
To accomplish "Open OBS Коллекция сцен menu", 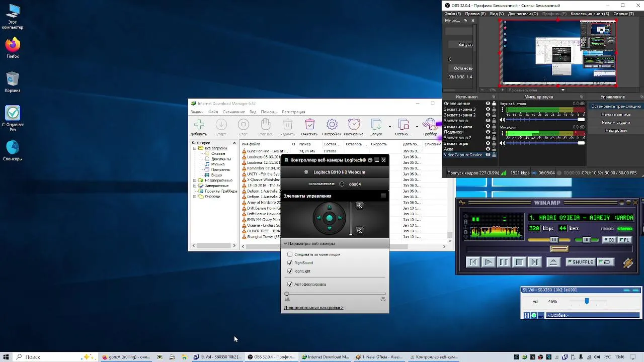I will tap(589, 14).
